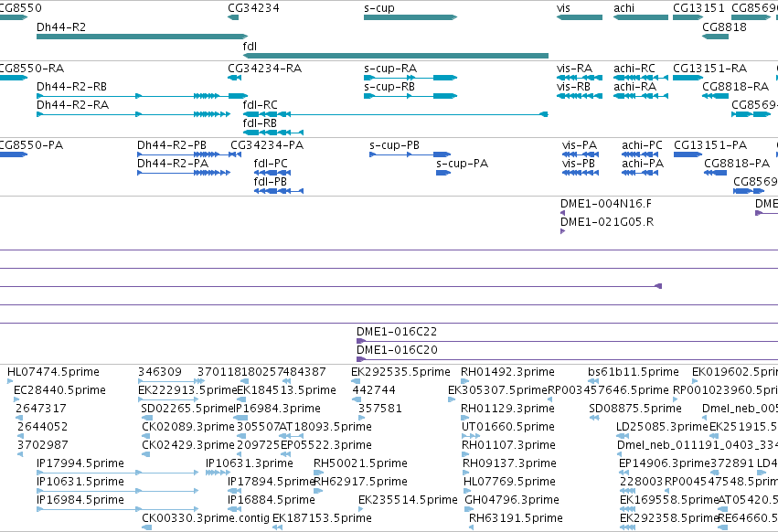Select BAC end DME1-021G05.R
778x532 pixels.
607,222
